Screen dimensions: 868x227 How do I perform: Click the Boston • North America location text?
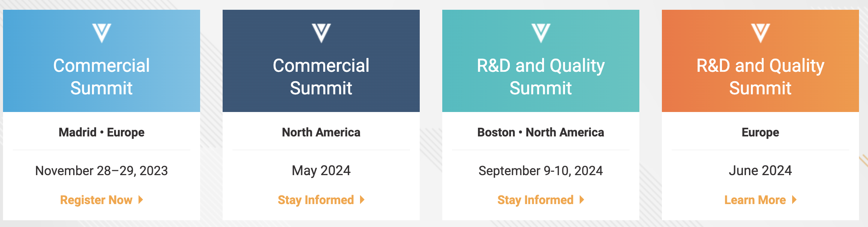(541, 132)
